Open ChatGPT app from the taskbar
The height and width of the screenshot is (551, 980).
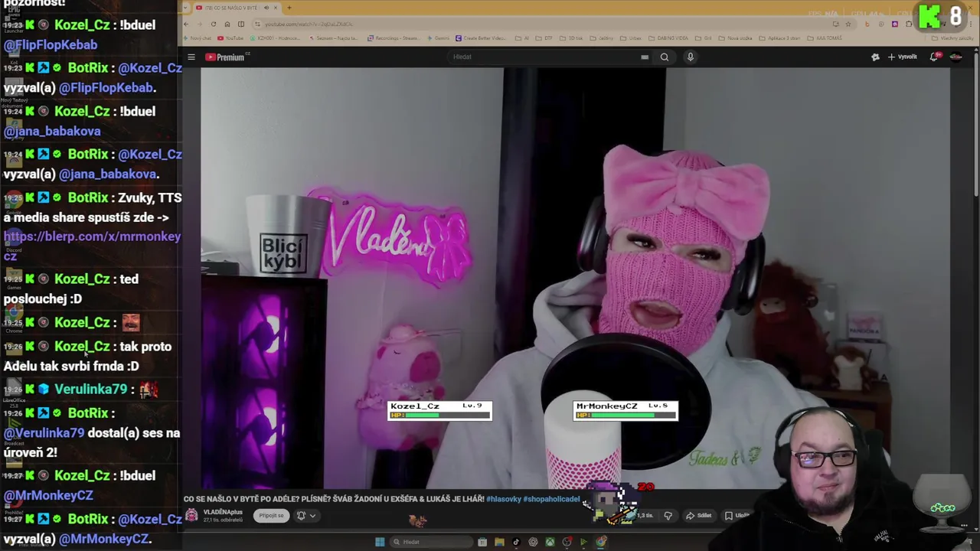click(533, 542)
